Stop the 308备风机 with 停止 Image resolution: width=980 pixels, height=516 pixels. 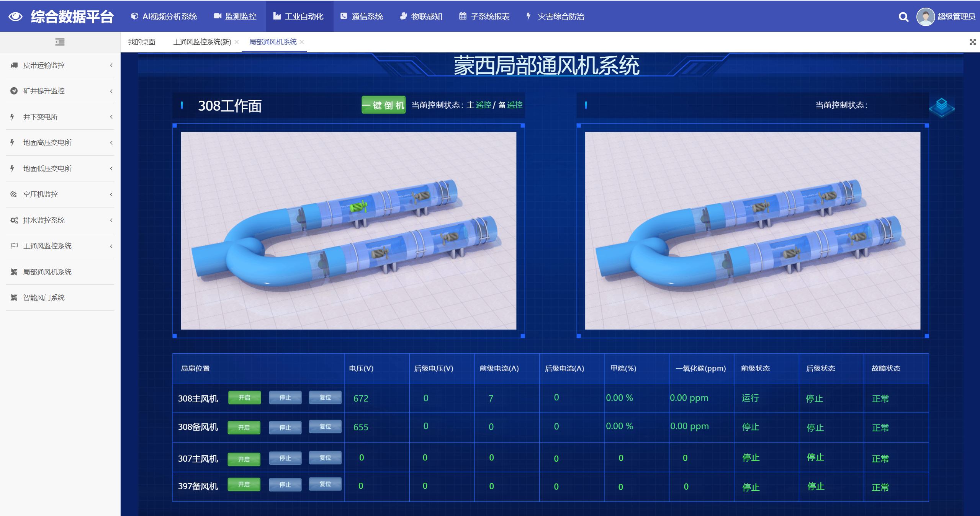point(285,427)
